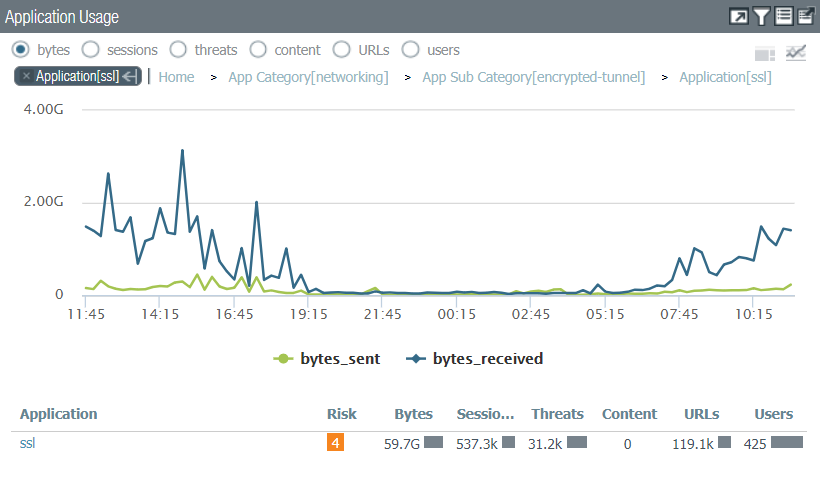The width and height of the screenshot is (820, 480).
Task: Select the URLs radio button
Action: 340,49
